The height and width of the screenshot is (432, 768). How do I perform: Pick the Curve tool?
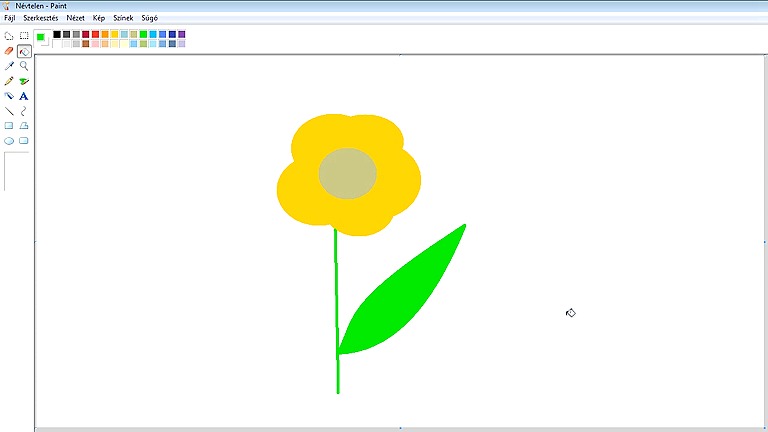click(24, 111)
